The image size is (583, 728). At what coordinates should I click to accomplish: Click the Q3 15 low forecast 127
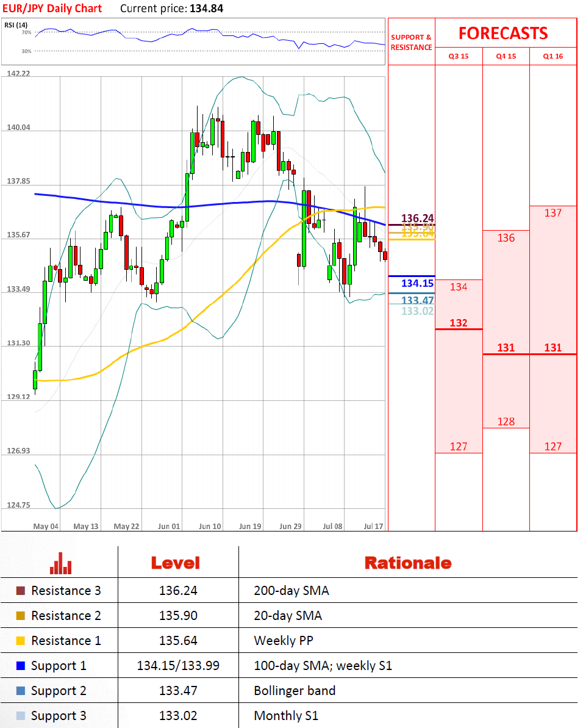[459, 447]
